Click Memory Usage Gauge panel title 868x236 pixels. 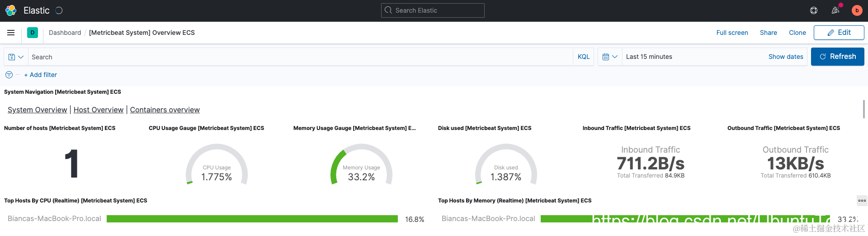click(x=354, y=128)
